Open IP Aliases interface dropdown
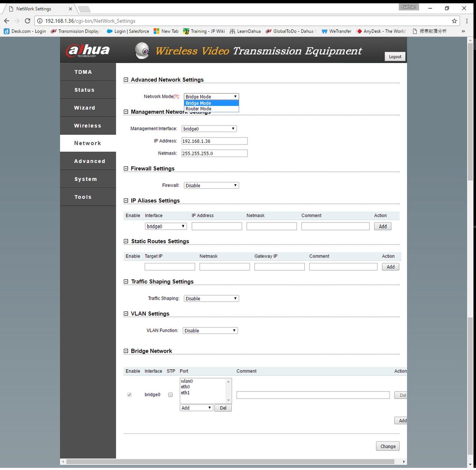 (x=166, y=226)
